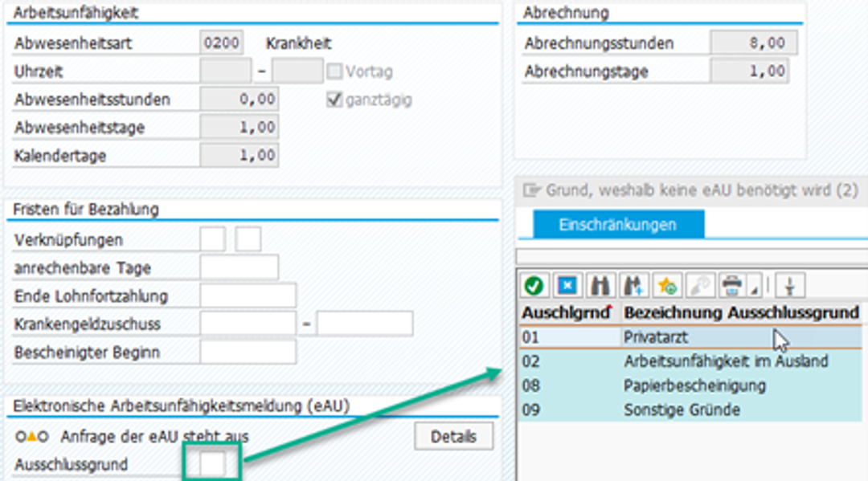
Task: Click the Uhrzeit end time field
Action: pos(298,71)
